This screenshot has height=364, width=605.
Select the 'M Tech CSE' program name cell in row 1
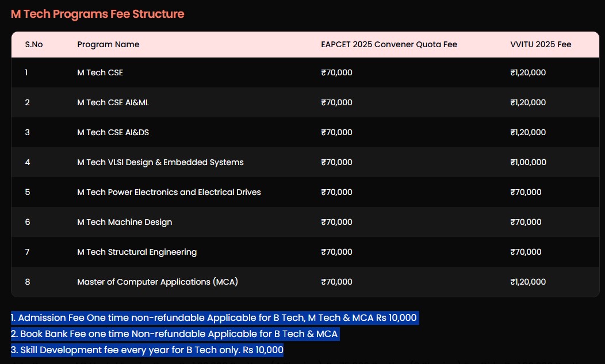coord(100,72)
